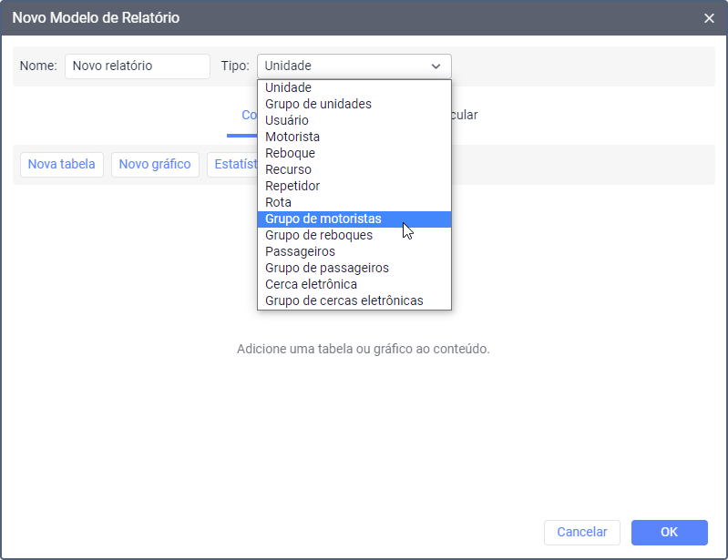The width and height of the screenshot is (728, 560).
Task: Close the Novo Modelo de Relatório dialog
Action: 709,18
